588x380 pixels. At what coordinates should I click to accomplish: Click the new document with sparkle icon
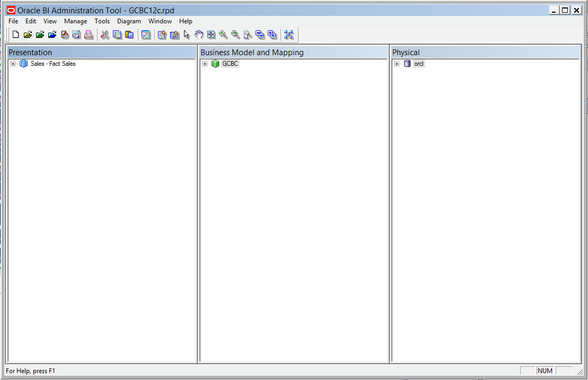pos(162,35)
